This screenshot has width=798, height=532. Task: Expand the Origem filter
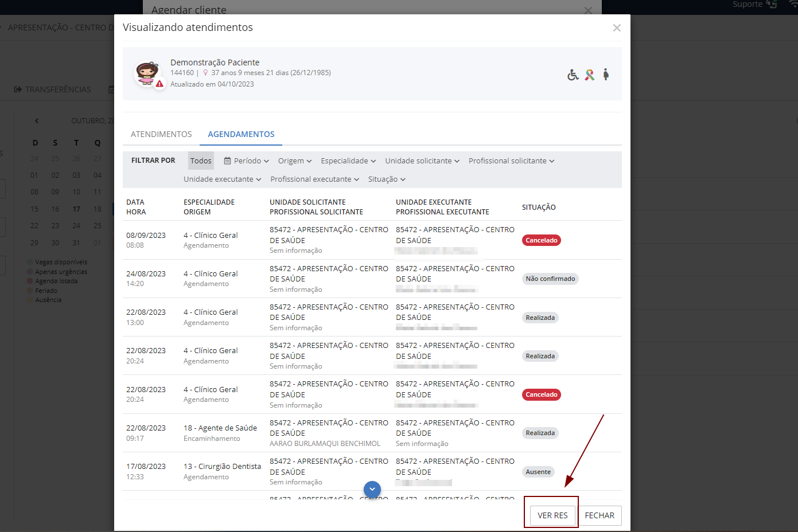click(x=295, y=161)
